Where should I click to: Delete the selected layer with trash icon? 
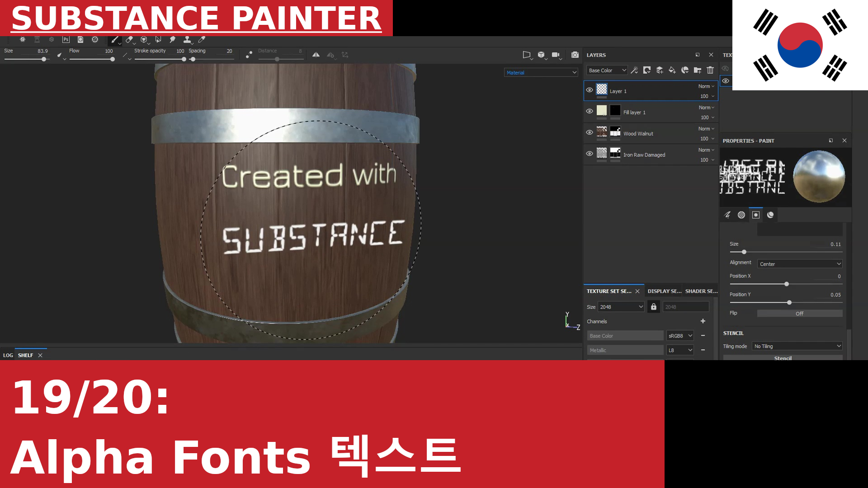710,70
